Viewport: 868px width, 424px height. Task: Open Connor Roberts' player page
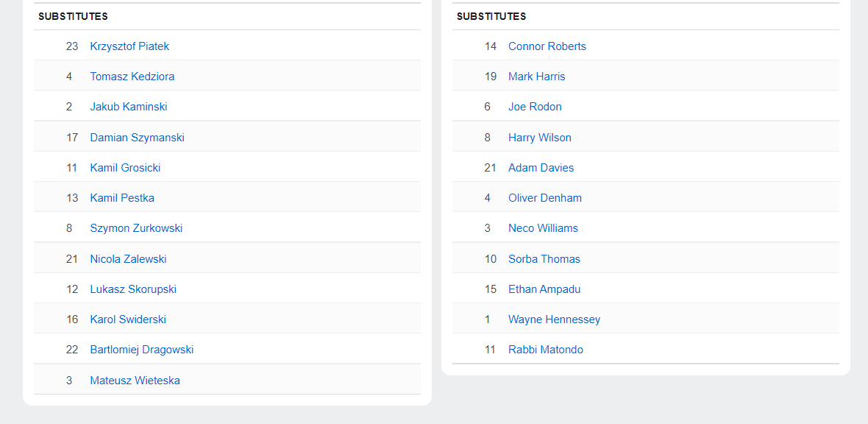point(547,46)
